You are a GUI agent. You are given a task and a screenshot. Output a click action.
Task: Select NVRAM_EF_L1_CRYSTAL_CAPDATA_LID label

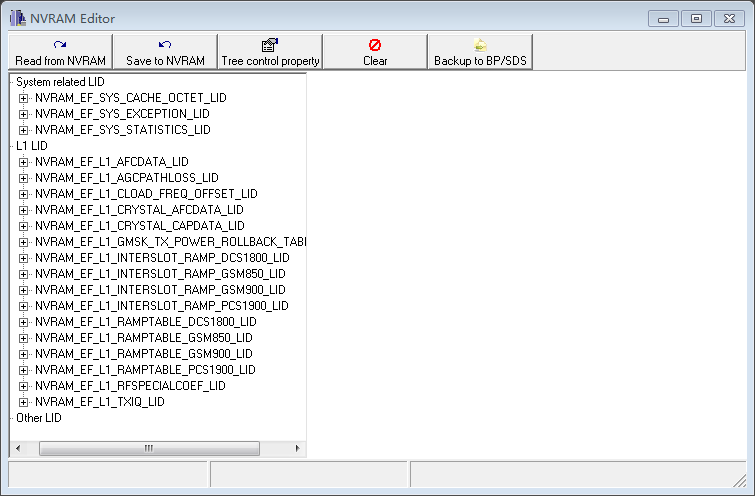pyautogui.click(x=140, y=225)
